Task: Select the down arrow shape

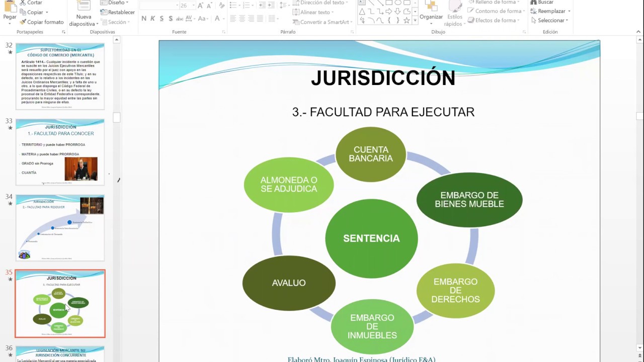Action: click(x=398, y=12)
